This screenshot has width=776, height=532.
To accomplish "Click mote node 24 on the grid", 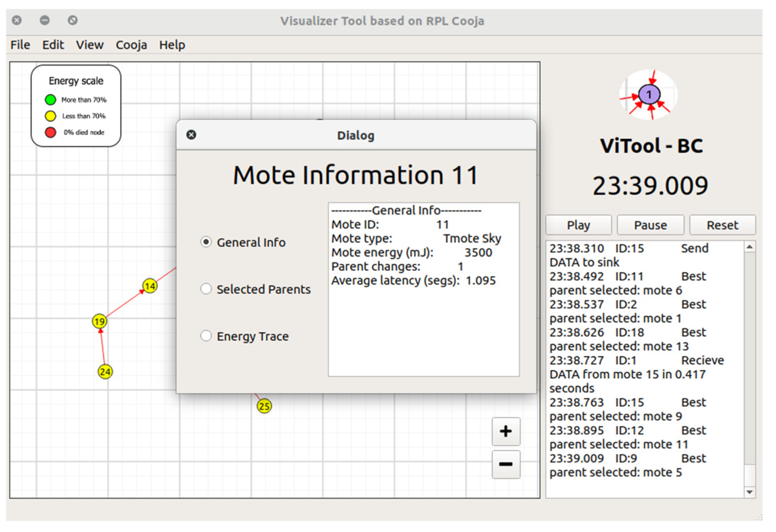I will (x=105, y=372).
